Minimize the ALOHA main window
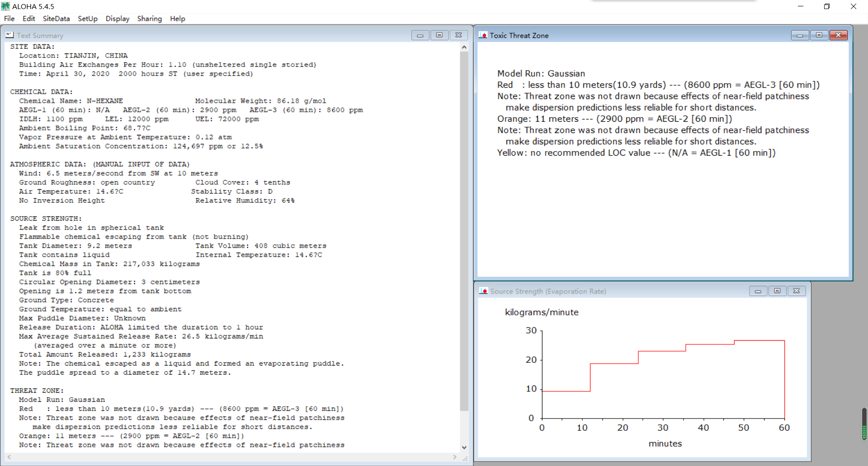The height and width of the screenshot is (466, 868). coord(801,6)
